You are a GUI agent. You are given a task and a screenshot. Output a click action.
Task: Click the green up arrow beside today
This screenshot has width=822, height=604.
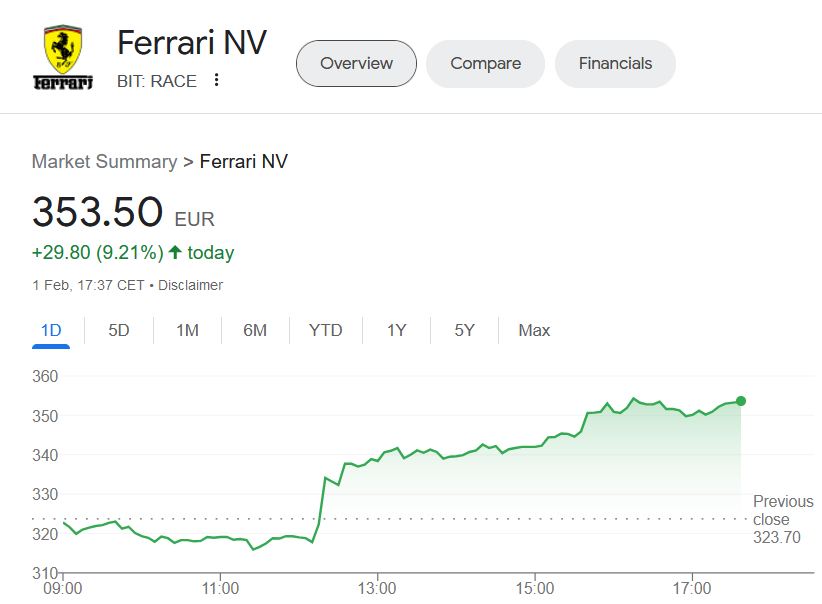click(175, 252)
